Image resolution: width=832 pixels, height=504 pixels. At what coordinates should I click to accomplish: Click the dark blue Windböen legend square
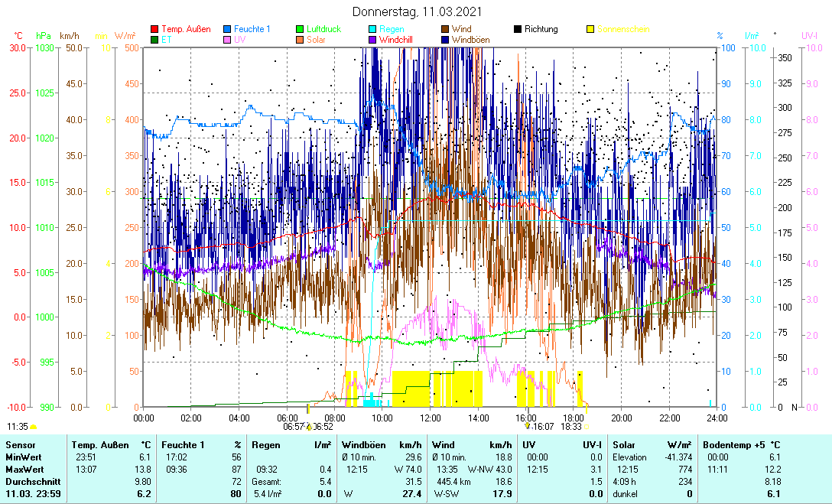pos(445,40)
